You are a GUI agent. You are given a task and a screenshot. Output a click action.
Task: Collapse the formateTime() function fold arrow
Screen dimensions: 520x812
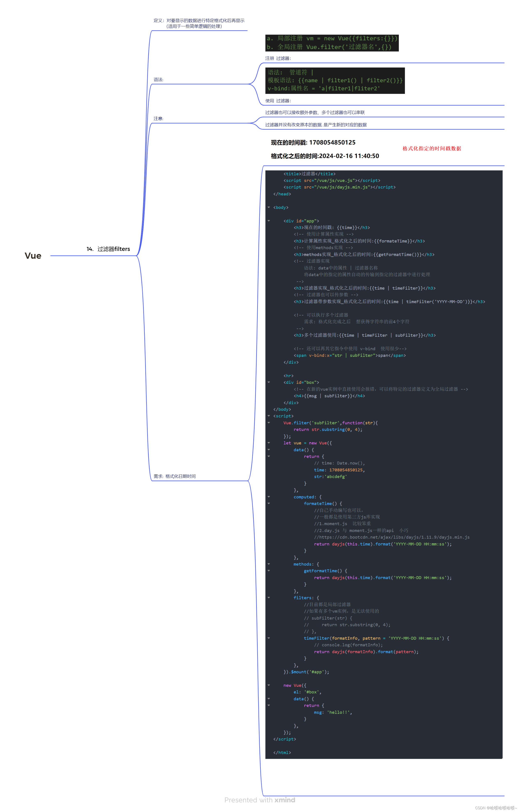click(269, 503)
